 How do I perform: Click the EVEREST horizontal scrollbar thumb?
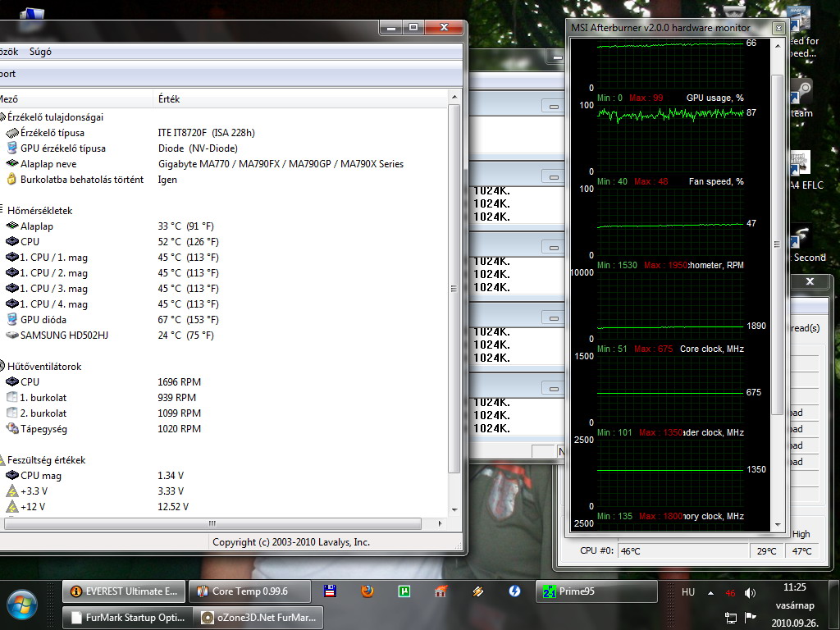coord(212,523)
